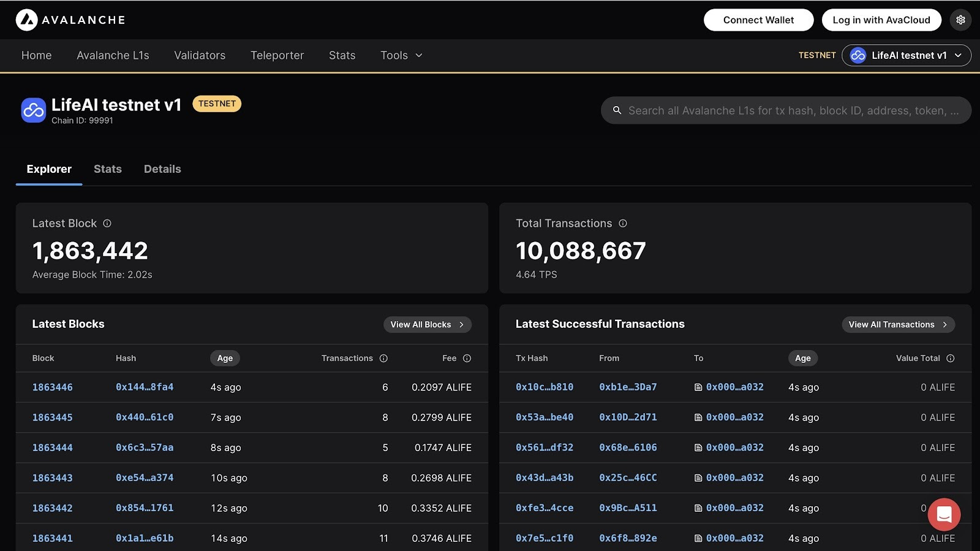Open block 1863442 link
The image size is (980, 551).
(52, 508)
